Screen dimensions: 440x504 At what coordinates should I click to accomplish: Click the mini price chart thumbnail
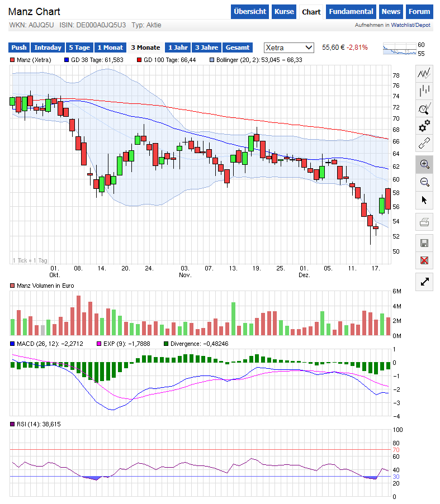point(400,49)
